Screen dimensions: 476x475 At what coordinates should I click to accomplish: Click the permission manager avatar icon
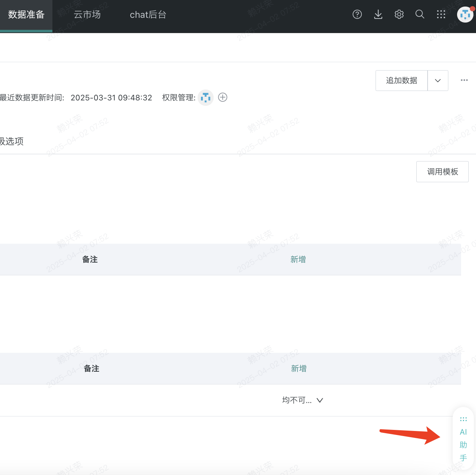pos(206,97)
